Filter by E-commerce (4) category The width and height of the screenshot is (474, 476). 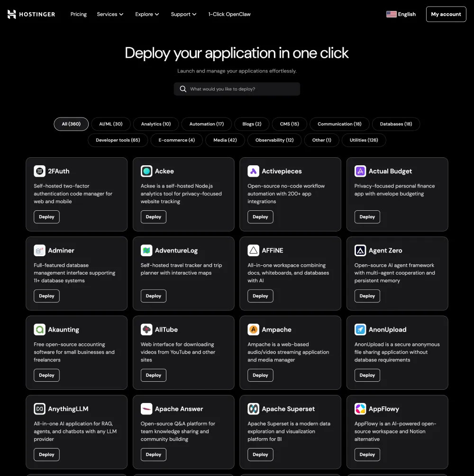[176, 140]
